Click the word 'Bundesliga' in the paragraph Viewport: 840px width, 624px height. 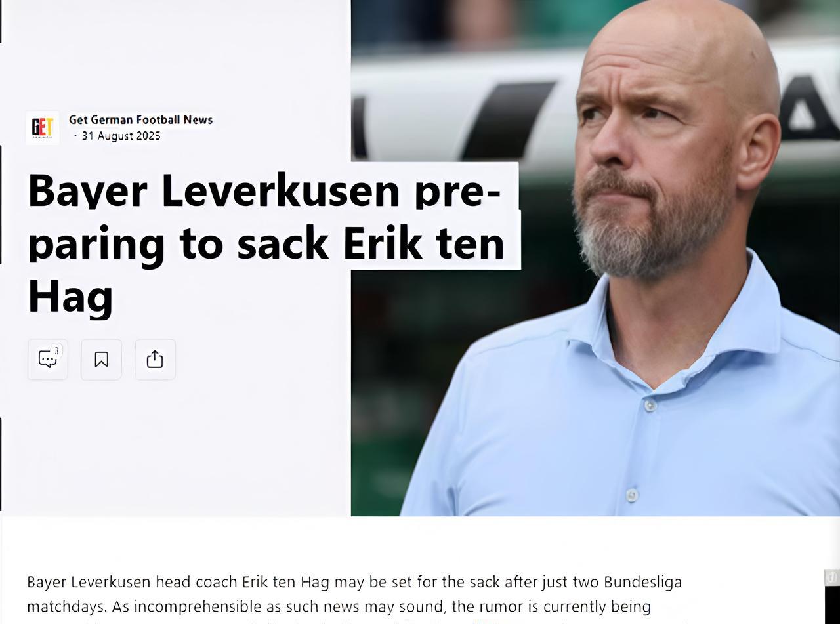(x=642, y=582)
